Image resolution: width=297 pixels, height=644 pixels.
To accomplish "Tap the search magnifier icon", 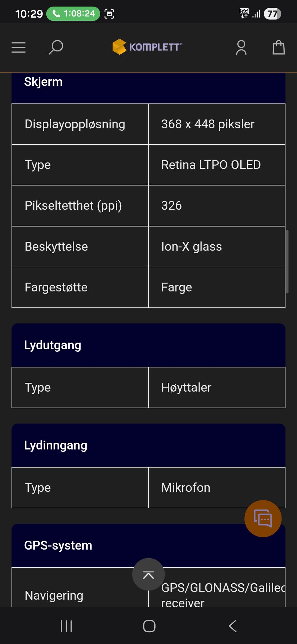I will pos(56,47).
